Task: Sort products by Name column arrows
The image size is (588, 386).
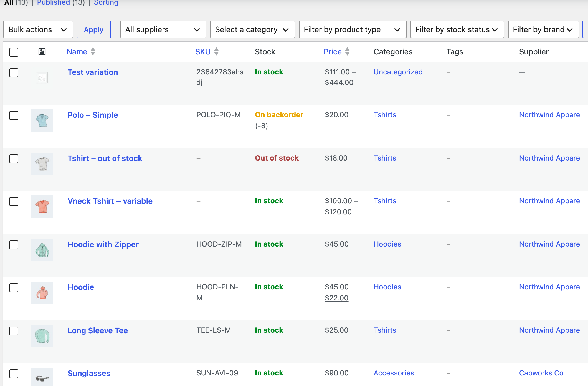Action: click(x=93, y=52)
